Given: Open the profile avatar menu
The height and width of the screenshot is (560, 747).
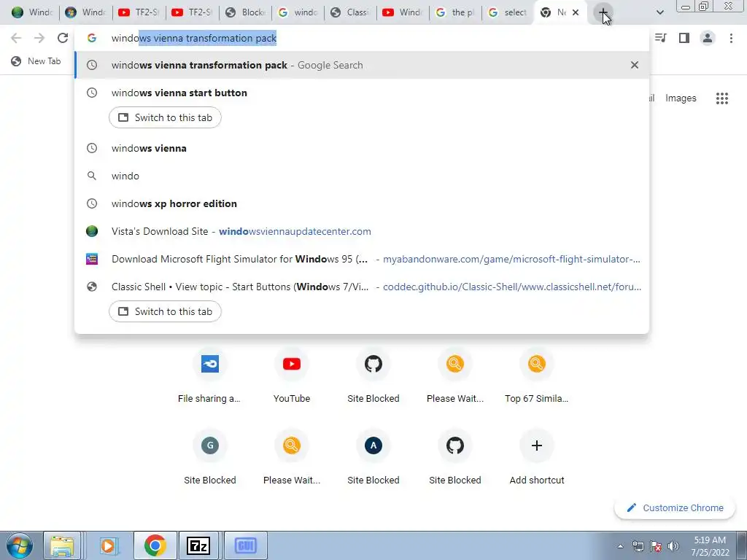Looking at the screenshot, I should pos(708,38).
